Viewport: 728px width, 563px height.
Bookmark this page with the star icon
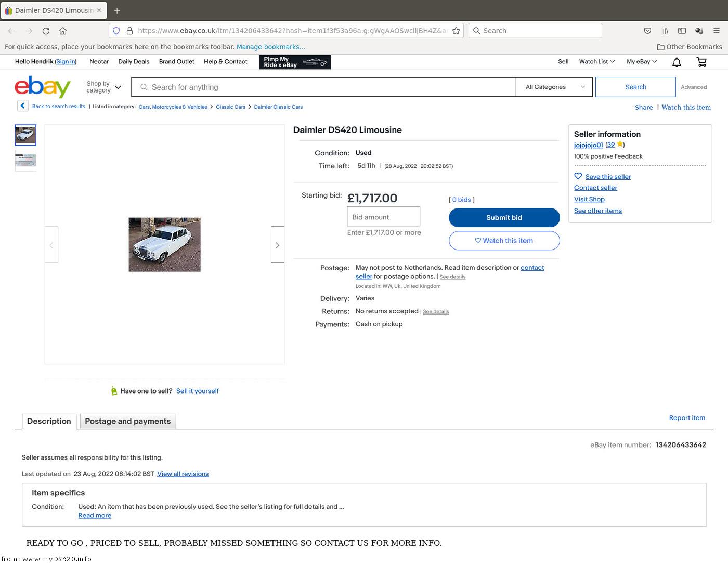456,31
